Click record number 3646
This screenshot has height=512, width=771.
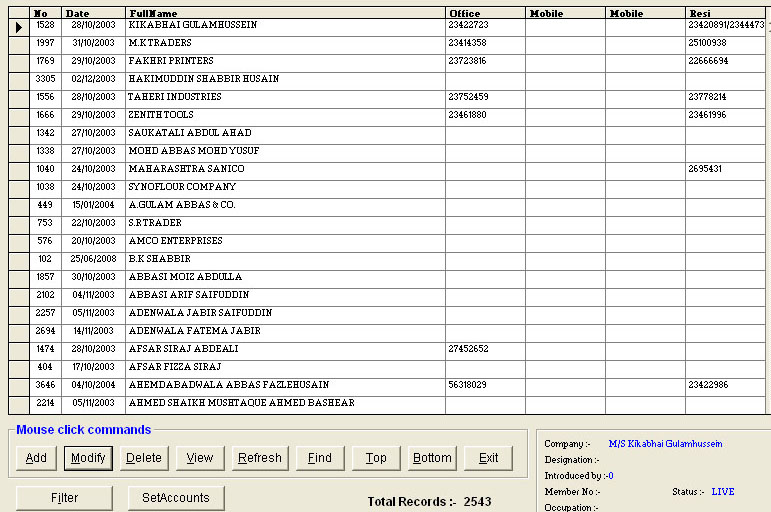(45, 385)
